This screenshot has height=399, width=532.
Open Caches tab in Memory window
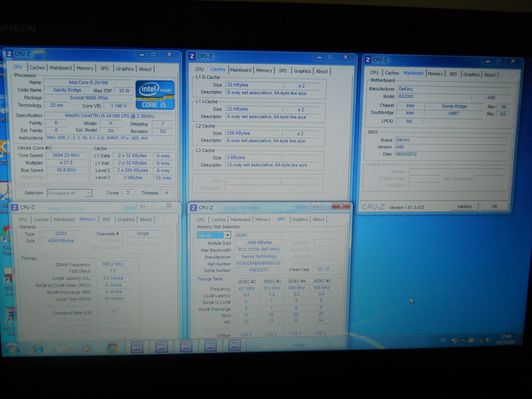point(41,220)
